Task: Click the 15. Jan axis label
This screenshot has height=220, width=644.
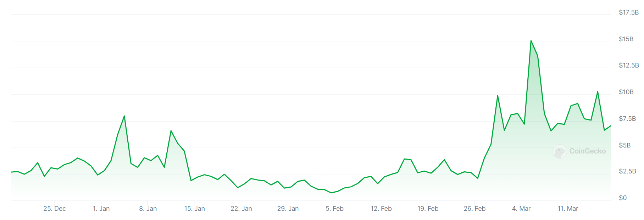Action: [194, 209]
